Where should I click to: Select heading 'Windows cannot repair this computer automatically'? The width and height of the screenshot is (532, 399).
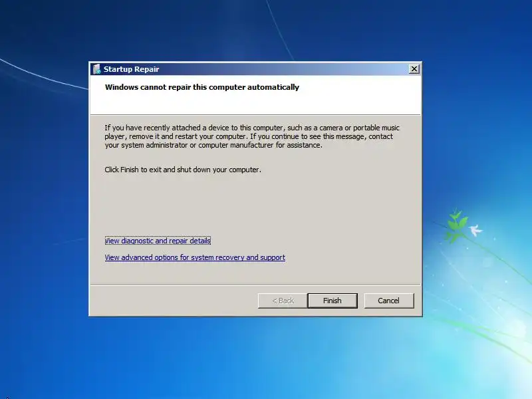point(202,87)
